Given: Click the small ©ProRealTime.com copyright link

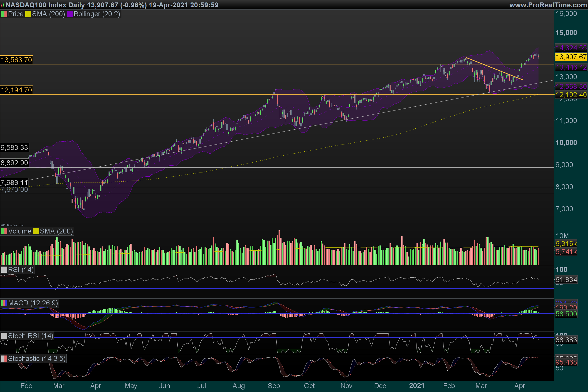Looking at the screenshot, I should (x=12, y=225).
